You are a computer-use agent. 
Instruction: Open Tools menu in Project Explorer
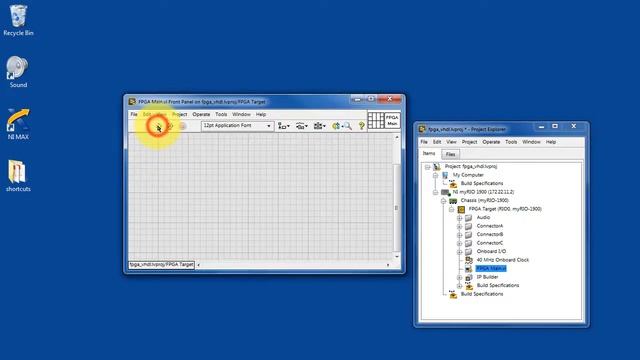(511, 142)
